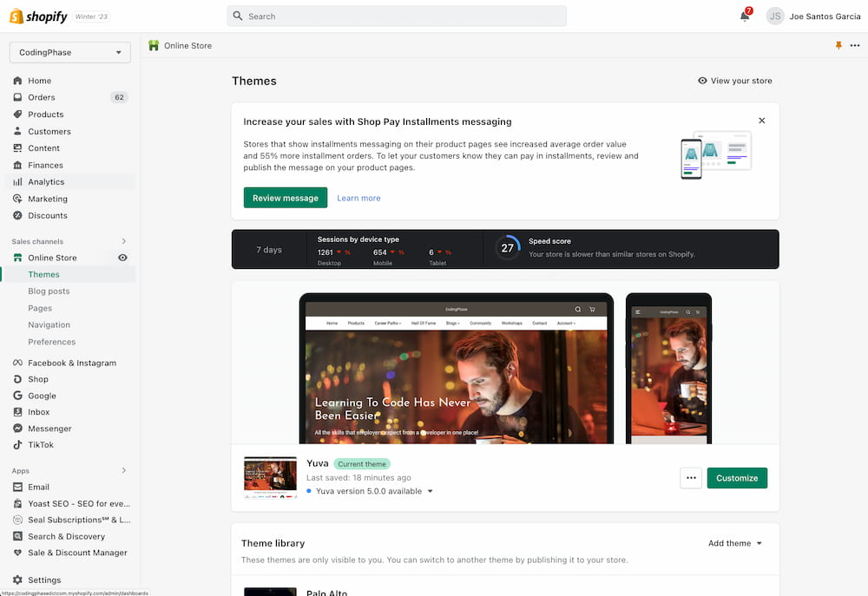This screenshot has height=596, width=868.
Task: Go to Blog posts in sidebar
Action: coord(49,291)
